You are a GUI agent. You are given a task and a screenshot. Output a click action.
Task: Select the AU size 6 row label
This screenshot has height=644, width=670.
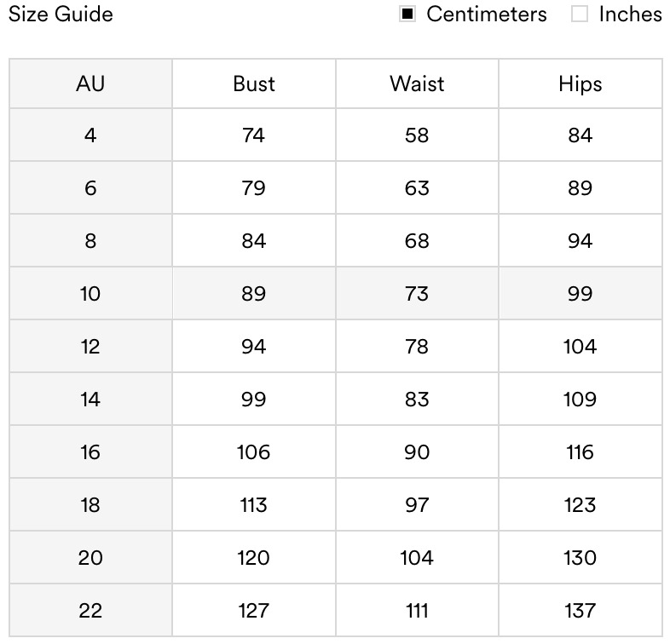pos(90,188)
